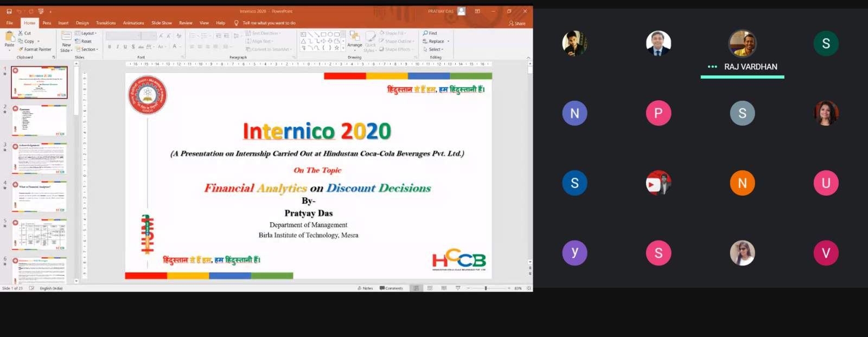Toggle the Notes pane
The height and width of the screenshot is (337, 868).
pyautogui.click(x=365, y=288)
